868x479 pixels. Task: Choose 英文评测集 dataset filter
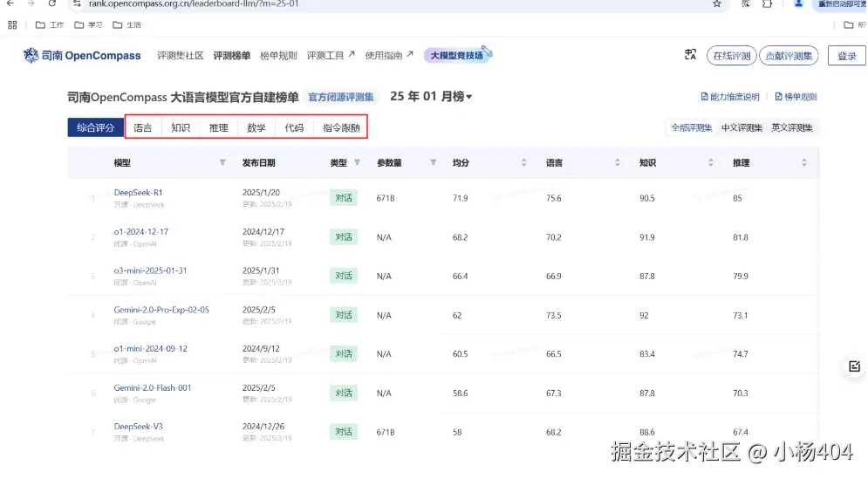[x=791, y=128]
